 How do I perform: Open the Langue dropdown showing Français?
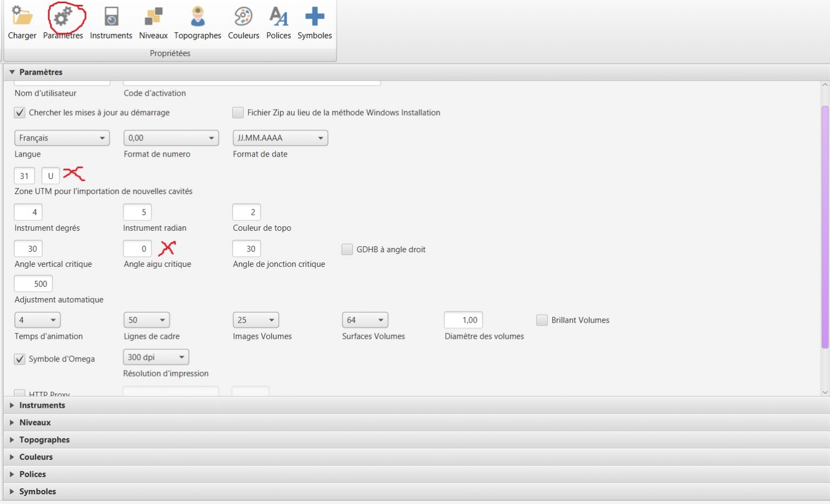click(62, 138)
